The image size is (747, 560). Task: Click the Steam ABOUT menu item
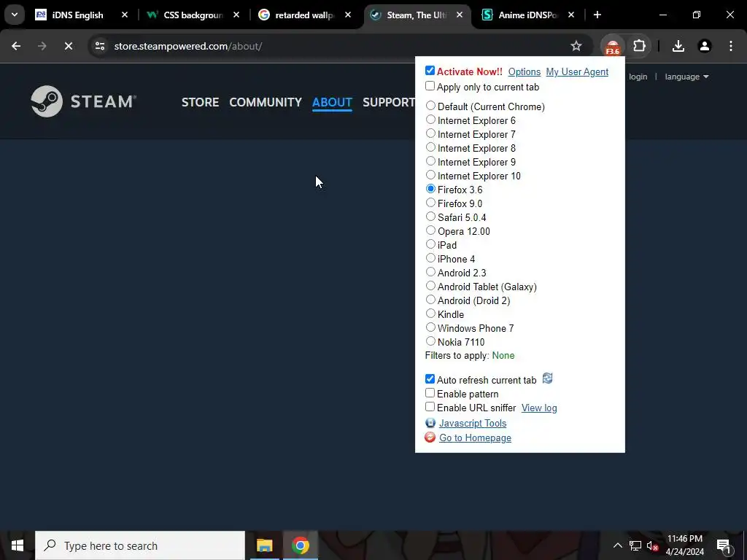332,102
